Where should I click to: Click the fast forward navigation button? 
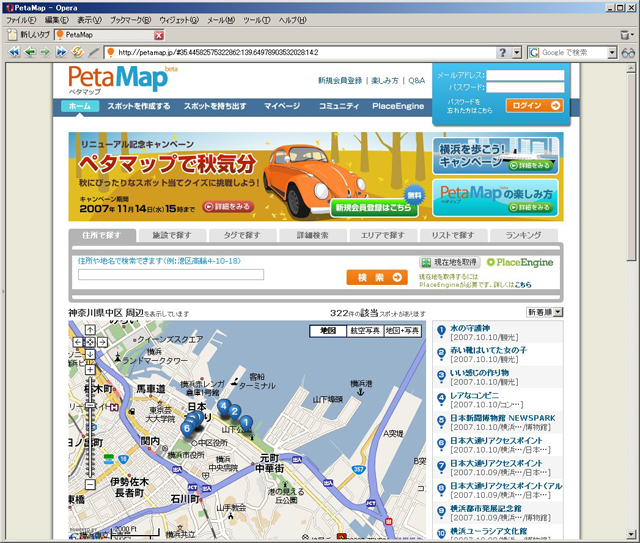[61, 52]
